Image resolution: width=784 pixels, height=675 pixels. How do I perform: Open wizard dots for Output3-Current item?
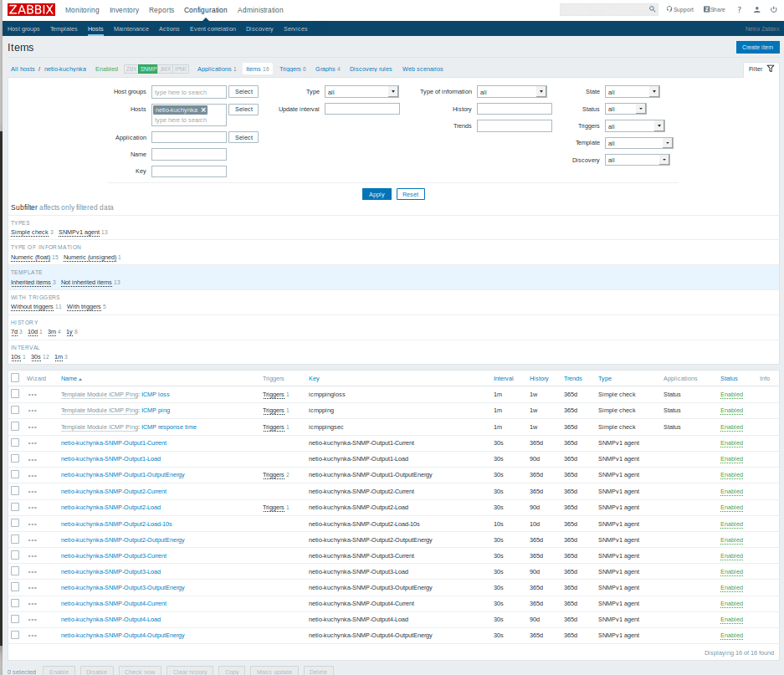point(33,556)
